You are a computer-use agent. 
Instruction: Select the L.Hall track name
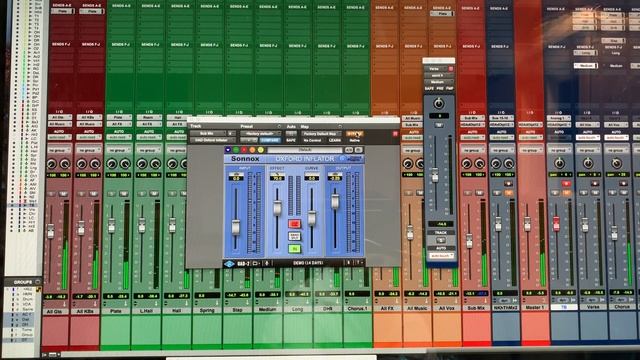(146, 311)
